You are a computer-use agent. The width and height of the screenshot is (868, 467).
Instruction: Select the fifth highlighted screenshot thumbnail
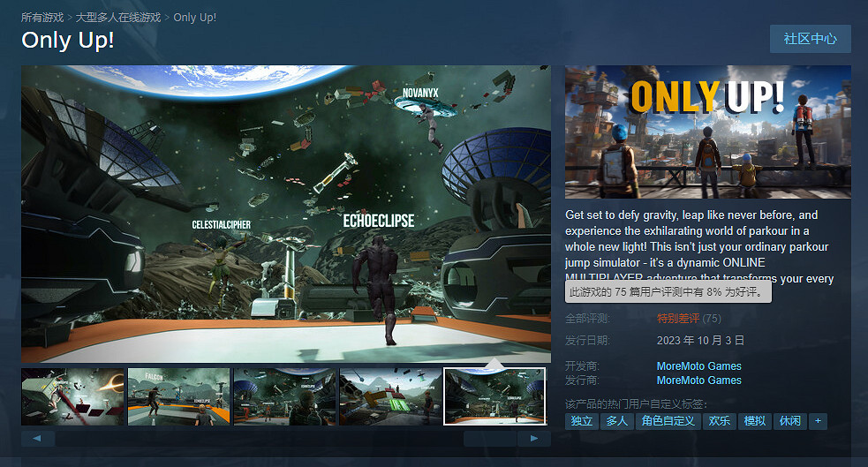(494, 396)
